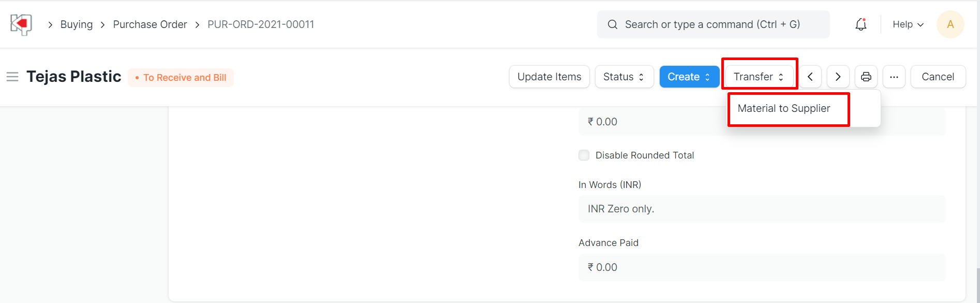Click the Advance Paid amount field
Viewport: 980px width, 303px height.
coord(762,267)
